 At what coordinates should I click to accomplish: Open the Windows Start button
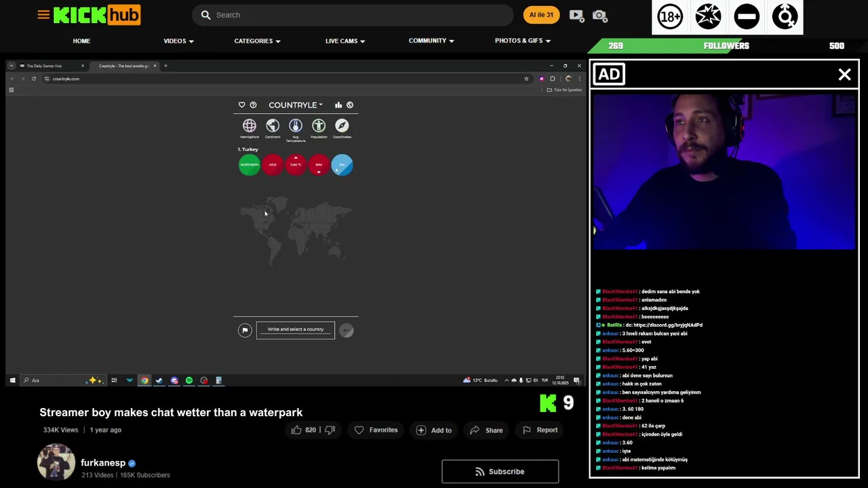pos(12,380)
